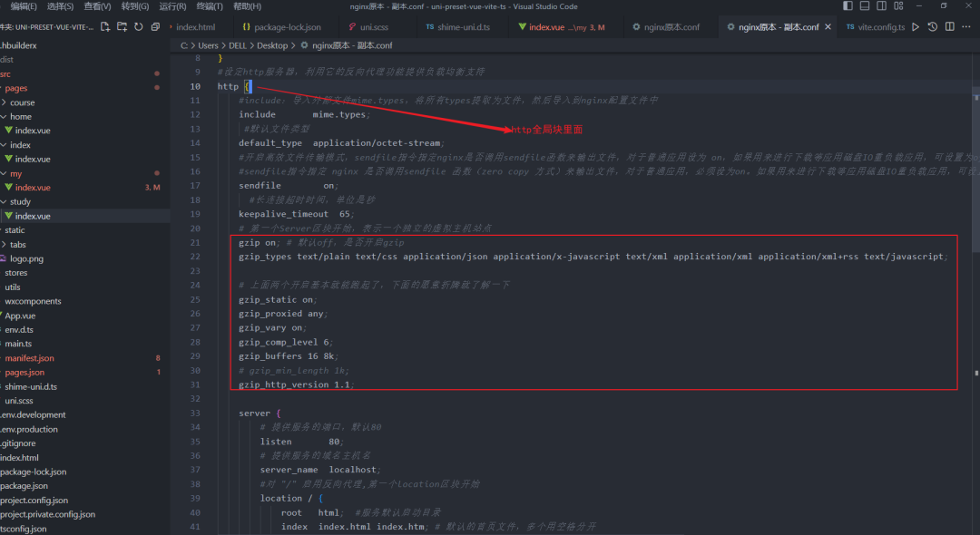Open the Timeline history icon next to run
The image size is (980, 535).
(933, 26)
